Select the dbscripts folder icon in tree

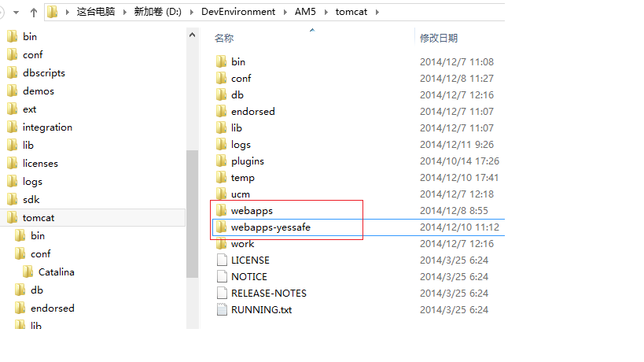pyautogui.click(x=13, y=72)
